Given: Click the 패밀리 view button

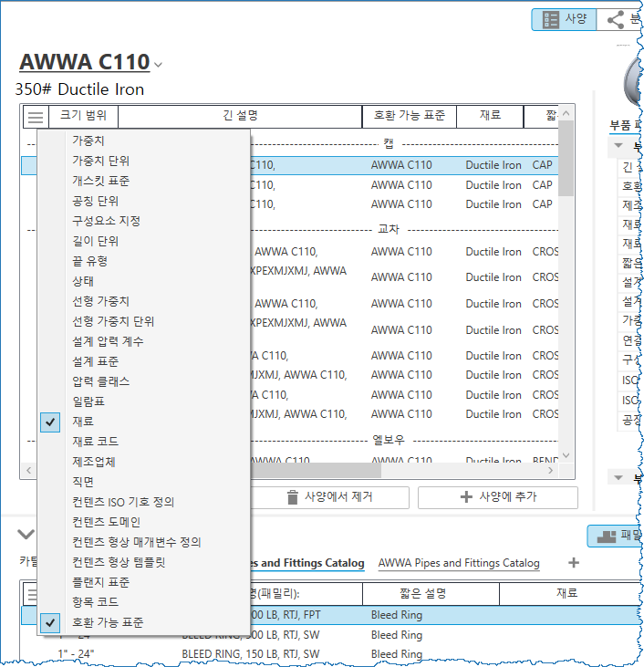Looking at the screenshot, I should [x=616, y=536].
